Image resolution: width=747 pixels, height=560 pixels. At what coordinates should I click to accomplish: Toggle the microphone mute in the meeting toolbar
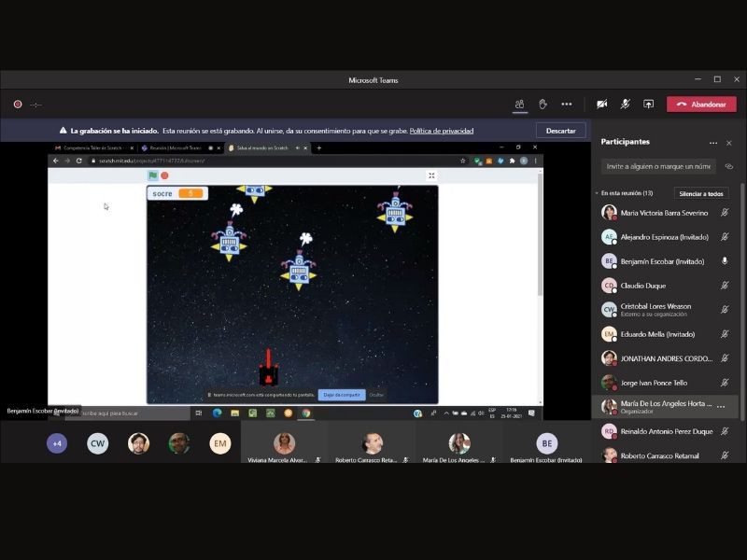point(625,105)
